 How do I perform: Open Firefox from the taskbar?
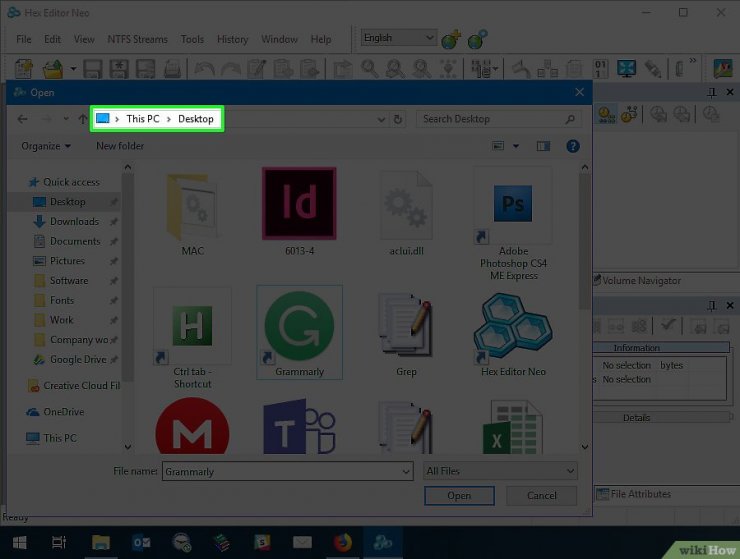[343, 543]
